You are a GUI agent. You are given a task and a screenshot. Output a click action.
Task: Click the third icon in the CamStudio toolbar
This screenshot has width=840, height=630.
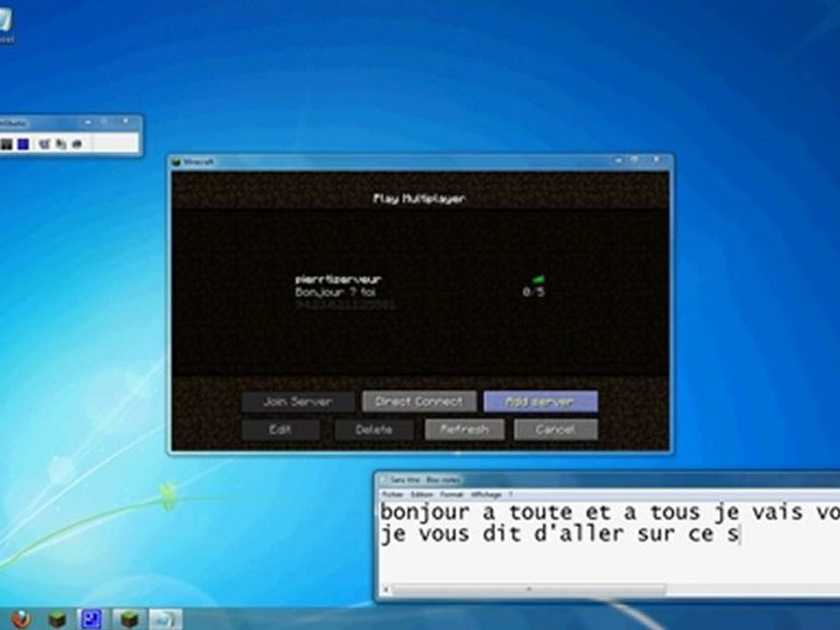pos(45,144)
